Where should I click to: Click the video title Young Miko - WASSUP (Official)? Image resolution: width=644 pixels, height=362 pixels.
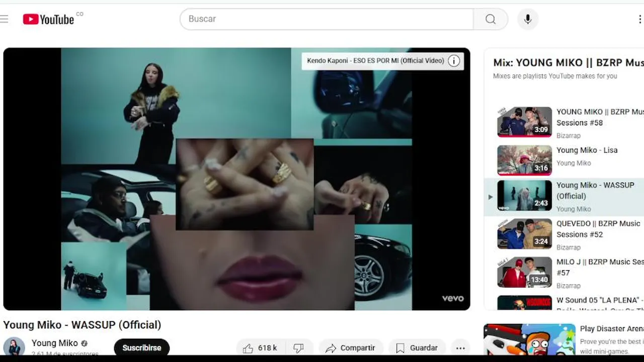pos(82,325)
